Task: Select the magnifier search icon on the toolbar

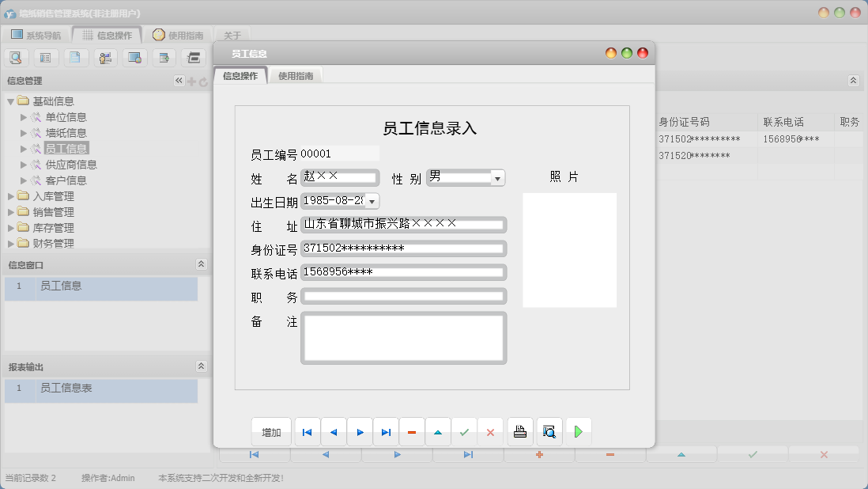Action: 17,57
